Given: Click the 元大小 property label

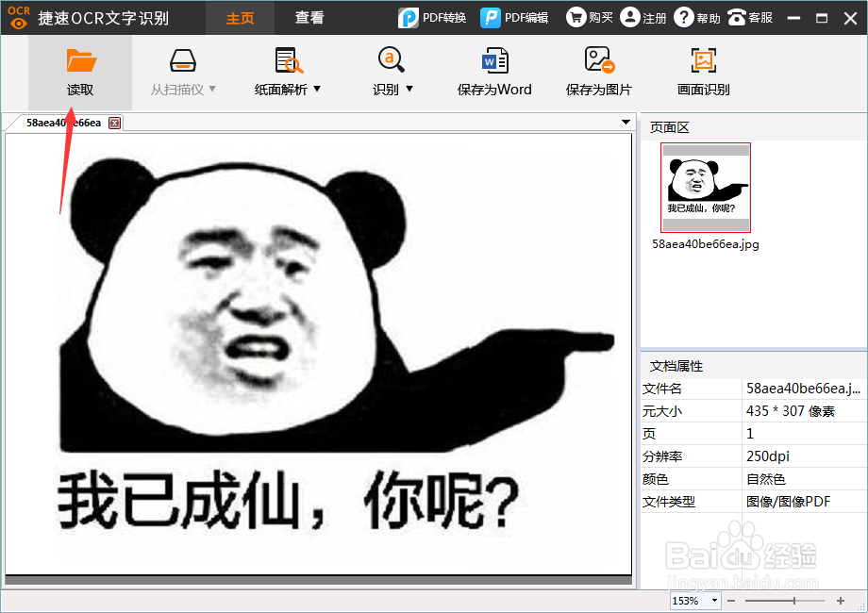Looking at the screenshot, I should click(x=662, y=411).
